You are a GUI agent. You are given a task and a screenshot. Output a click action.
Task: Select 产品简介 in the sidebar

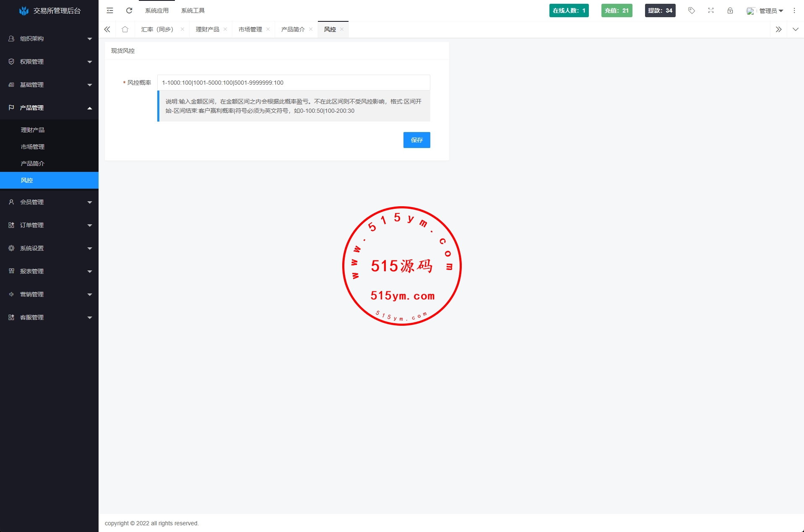pos(33,163)
